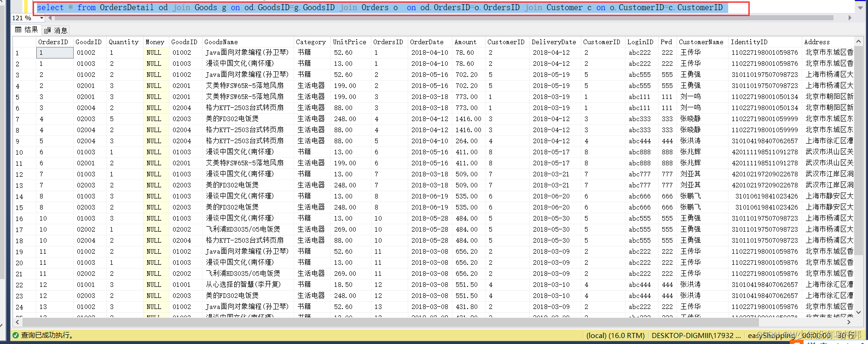Click the DESKTOP-DIGMIII\17932 status entry

[696, 335]
